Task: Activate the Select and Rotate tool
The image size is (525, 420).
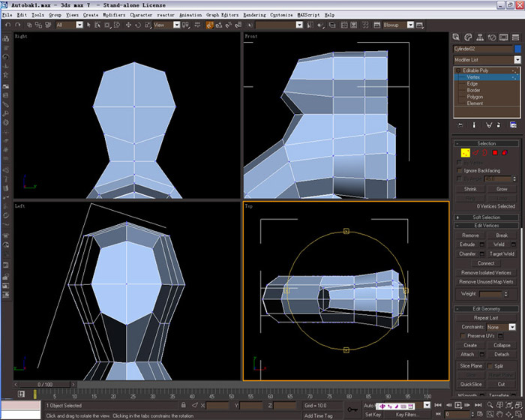Action: point(137,25)
